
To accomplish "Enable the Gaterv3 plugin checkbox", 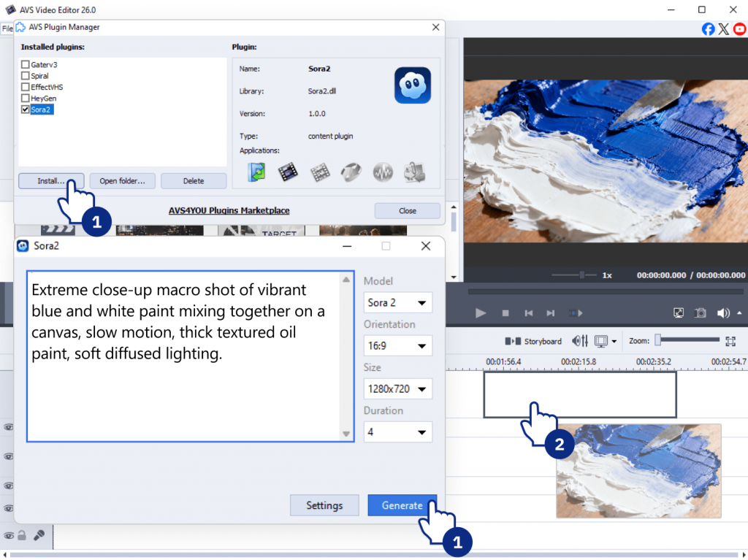I will tap(26, 65).
